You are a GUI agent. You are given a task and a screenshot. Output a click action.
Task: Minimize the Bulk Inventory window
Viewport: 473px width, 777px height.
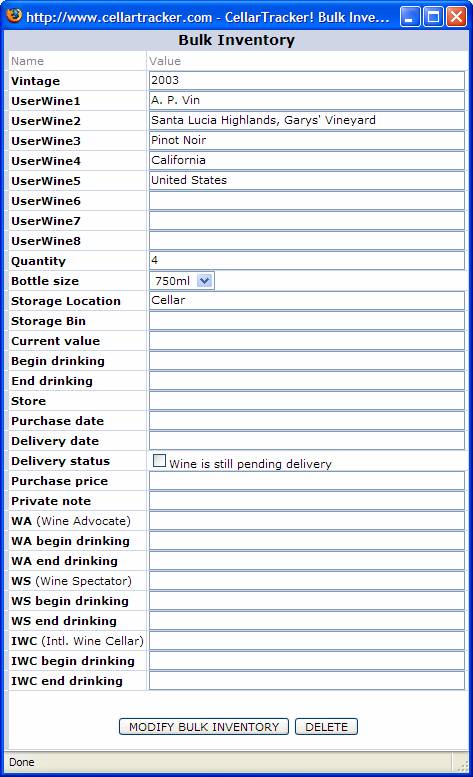(x=410, y=17)
